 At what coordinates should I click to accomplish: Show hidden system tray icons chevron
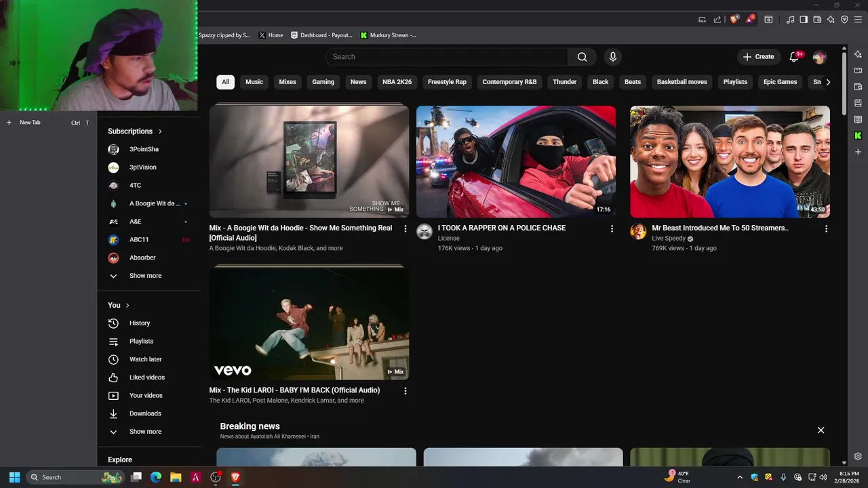tap(740, 477)
